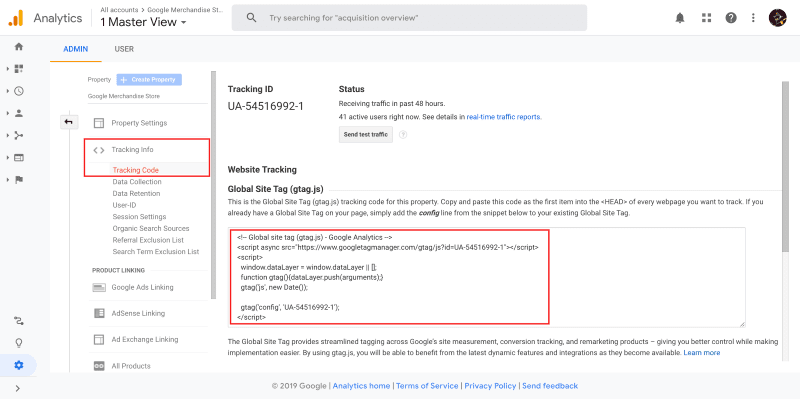Expand the Acquisition section arrow

pos(8,135)
